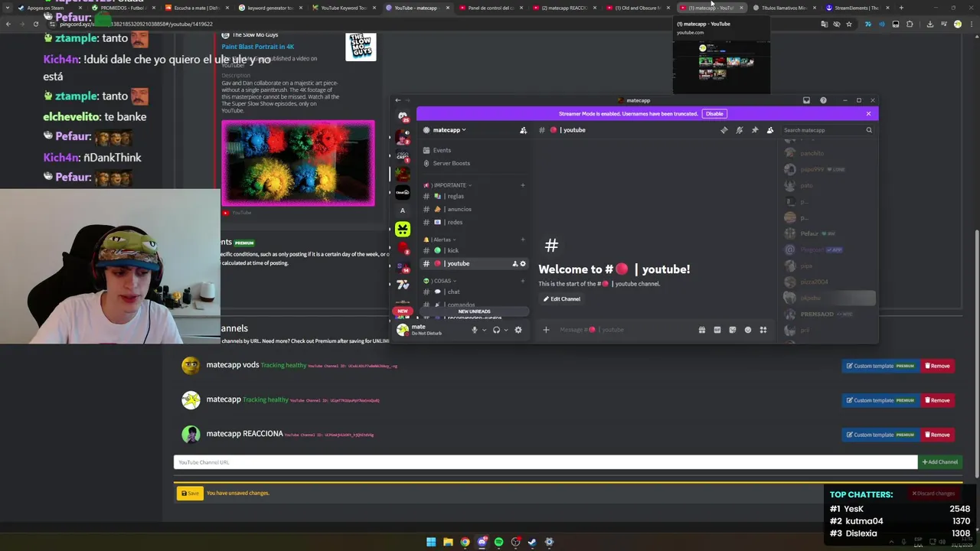Add a channel to IMPORTANTE category
The height and width of the screenshot is (551, 980).
[x=523, y=185]
